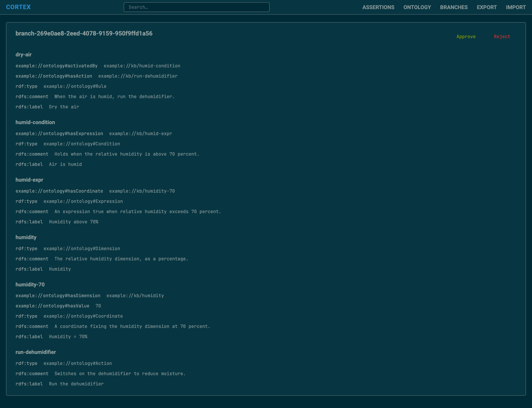Click the humid-condition subject heading
Viewport: 532px width, 408px height.
pyautogui.click(x=35, y=122)
